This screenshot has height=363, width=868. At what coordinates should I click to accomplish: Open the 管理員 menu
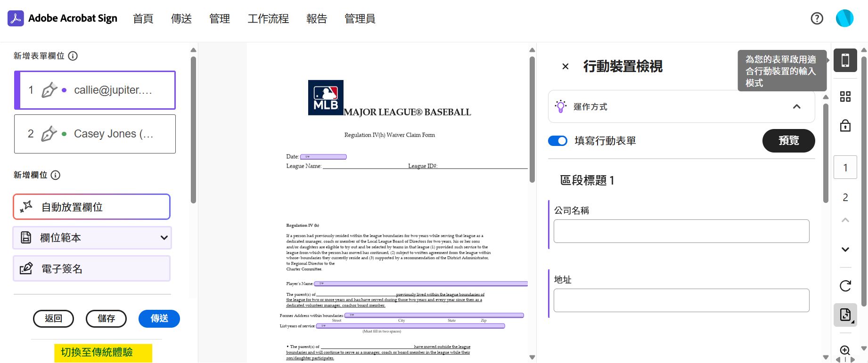point(360,18)
